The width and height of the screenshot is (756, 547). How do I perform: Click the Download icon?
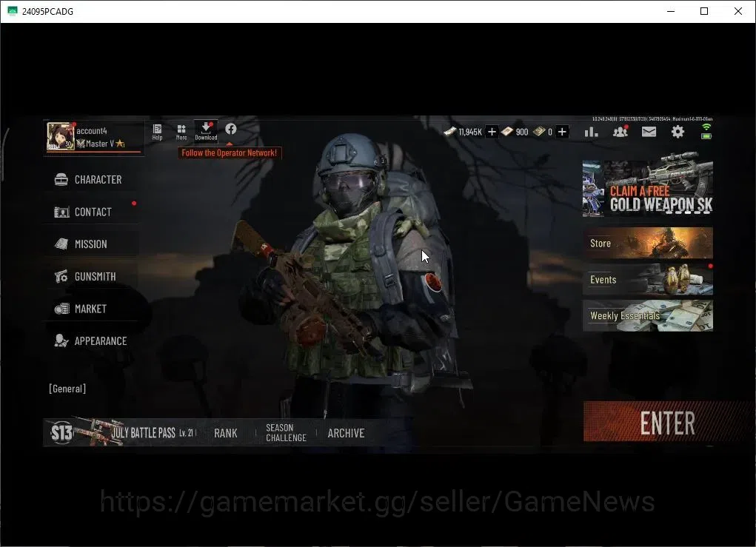[x=206, y=131]
